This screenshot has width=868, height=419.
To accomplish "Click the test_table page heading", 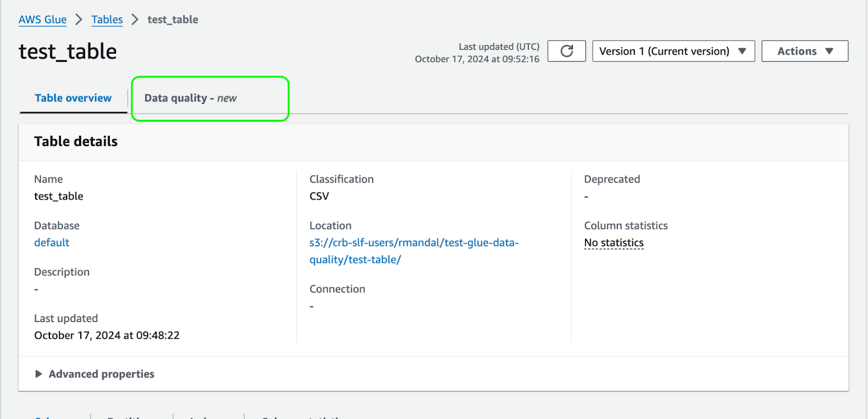I will pos(68,51).
